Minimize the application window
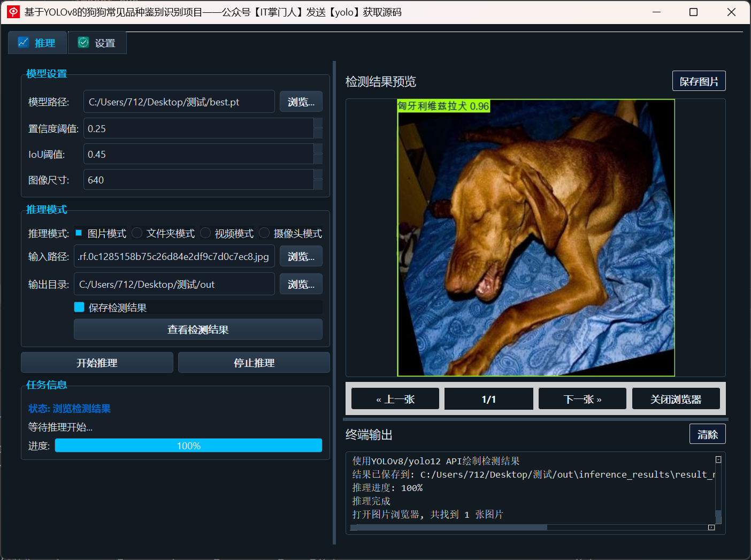 coord(657,12)
